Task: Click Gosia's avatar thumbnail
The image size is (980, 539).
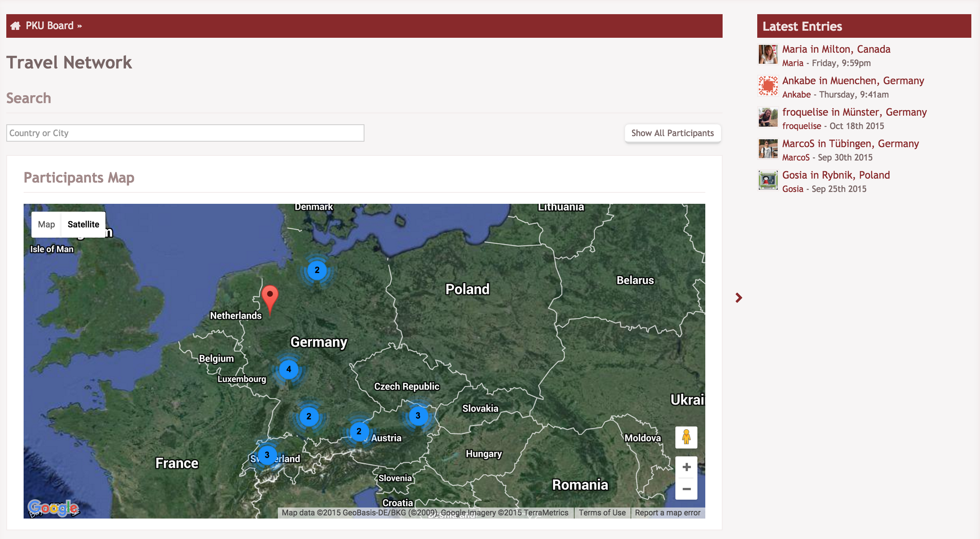Action: [768, 180]
